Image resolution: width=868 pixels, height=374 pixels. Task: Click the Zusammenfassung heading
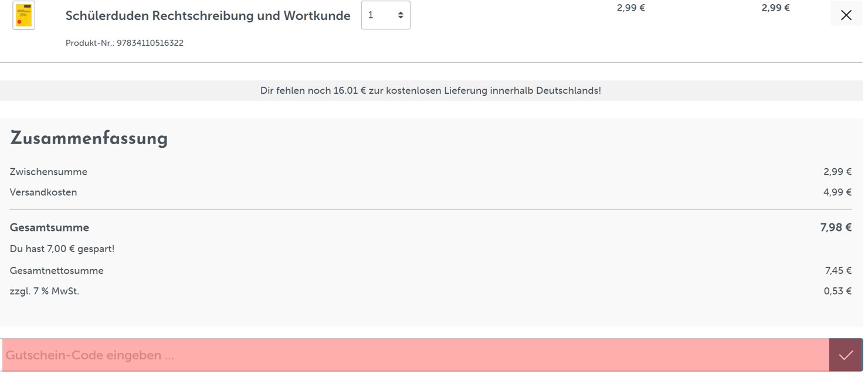coord(89,138)
